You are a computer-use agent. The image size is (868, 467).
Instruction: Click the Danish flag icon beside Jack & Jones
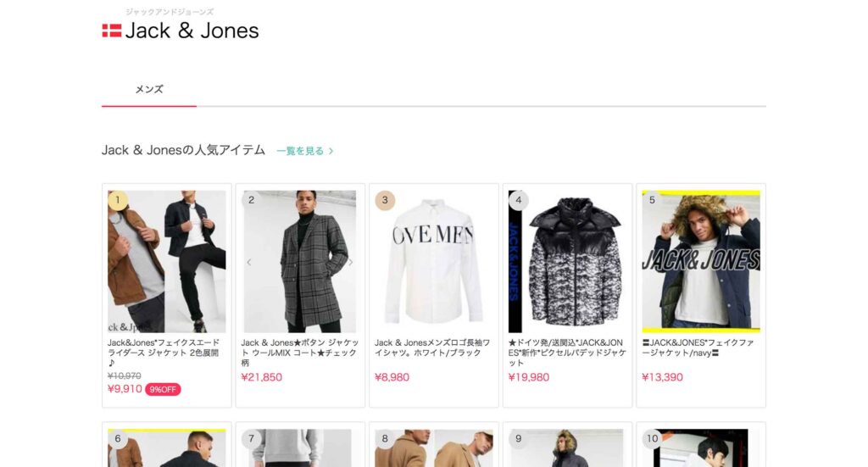click(111, 31)
